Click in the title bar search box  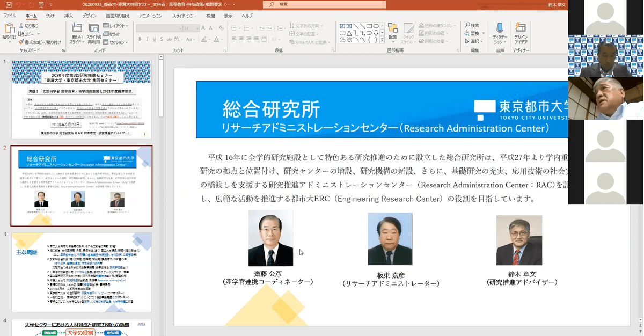[322, 4]
